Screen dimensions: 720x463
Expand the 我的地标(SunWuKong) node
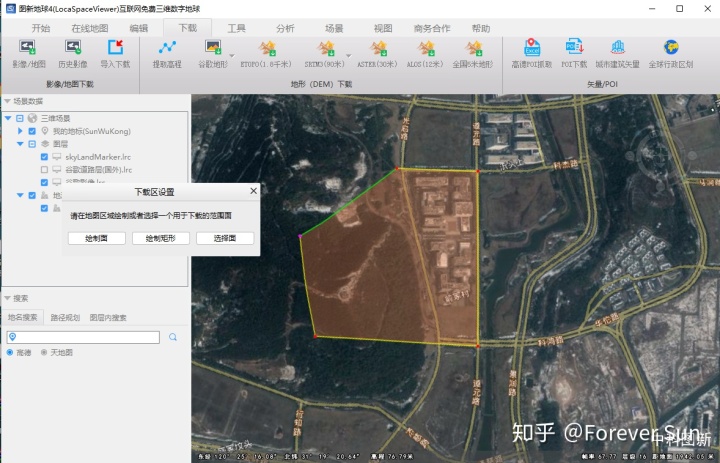pos(20,131)
